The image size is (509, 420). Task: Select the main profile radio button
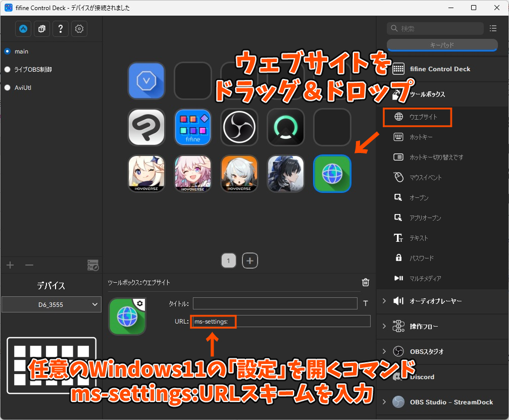click(8, 51)
